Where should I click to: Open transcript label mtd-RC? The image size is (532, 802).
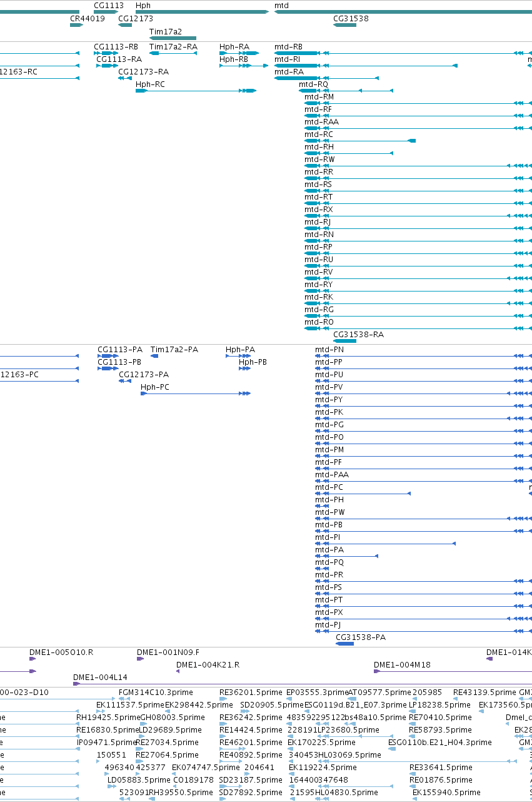[319, 135]
